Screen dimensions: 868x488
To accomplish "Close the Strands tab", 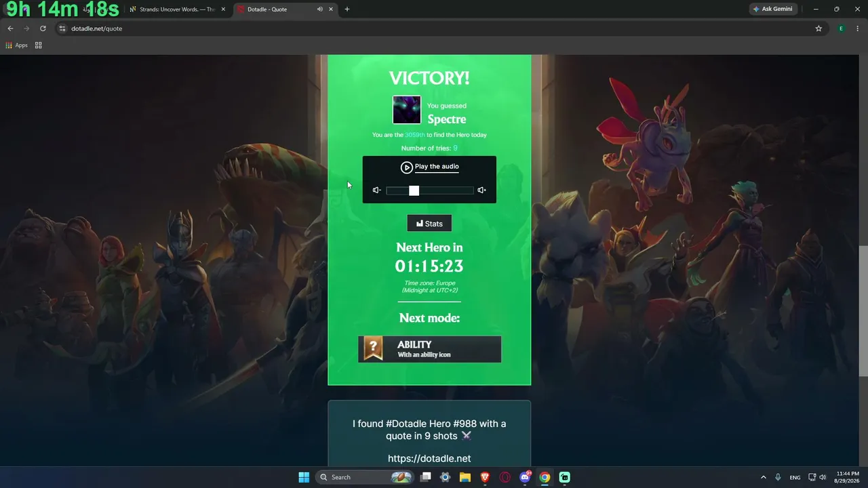I will click(x=223, y=9).
